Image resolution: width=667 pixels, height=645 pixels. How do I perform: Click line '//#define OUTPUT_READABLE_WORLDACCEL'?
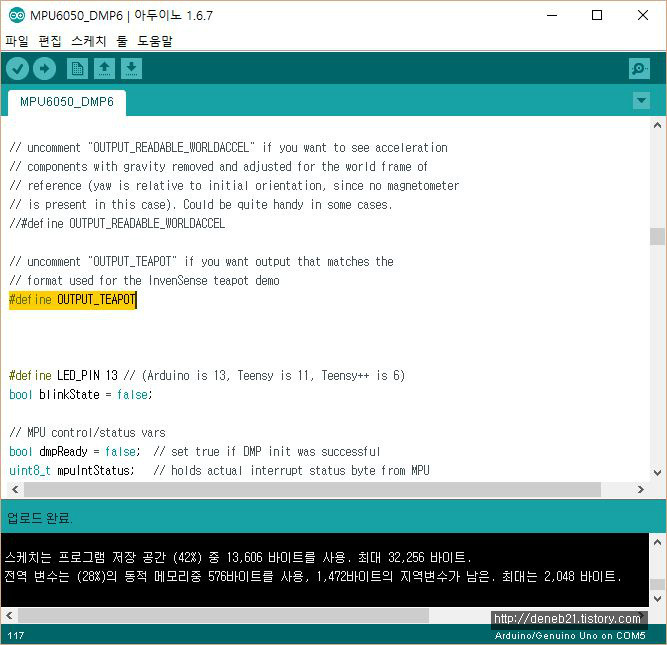click(117, 223)
